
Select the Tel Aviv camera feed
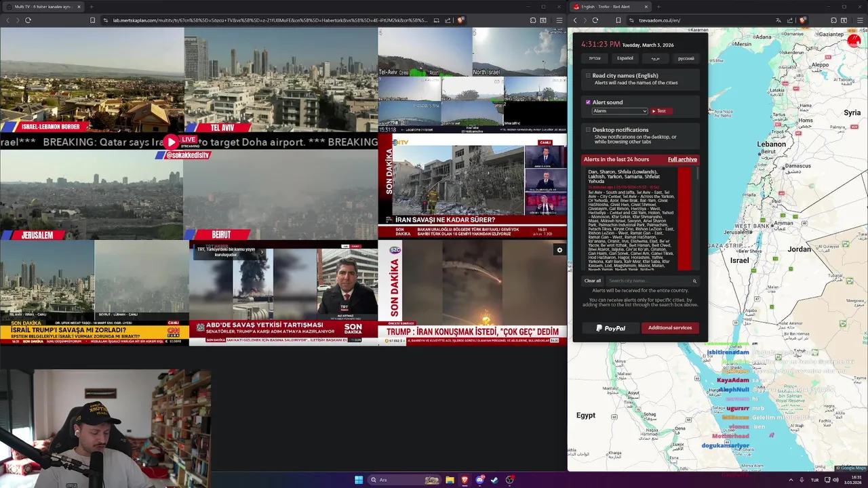[281, 80]
